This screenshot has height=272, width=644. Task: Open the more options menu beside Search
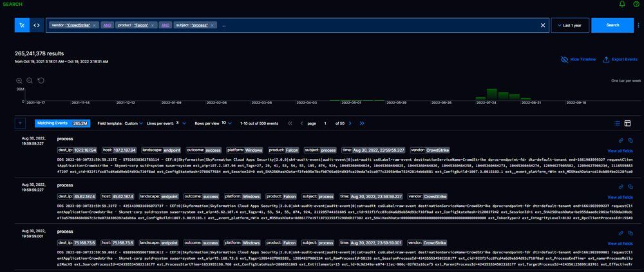(638, 25)
